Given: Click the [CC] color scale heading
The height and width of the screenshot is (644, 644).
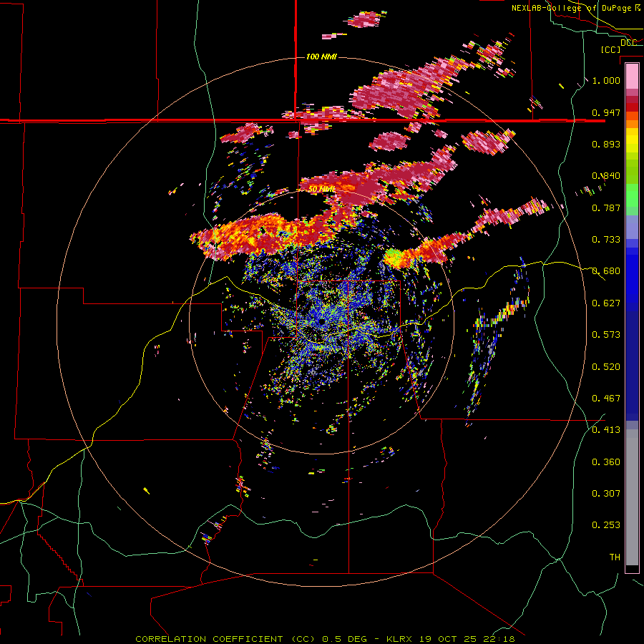Looking at the screenshot, I should (610, 49).
